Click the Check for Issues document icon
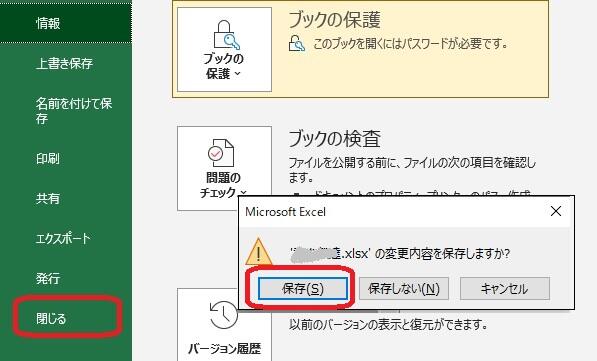 tap(221, 153)
